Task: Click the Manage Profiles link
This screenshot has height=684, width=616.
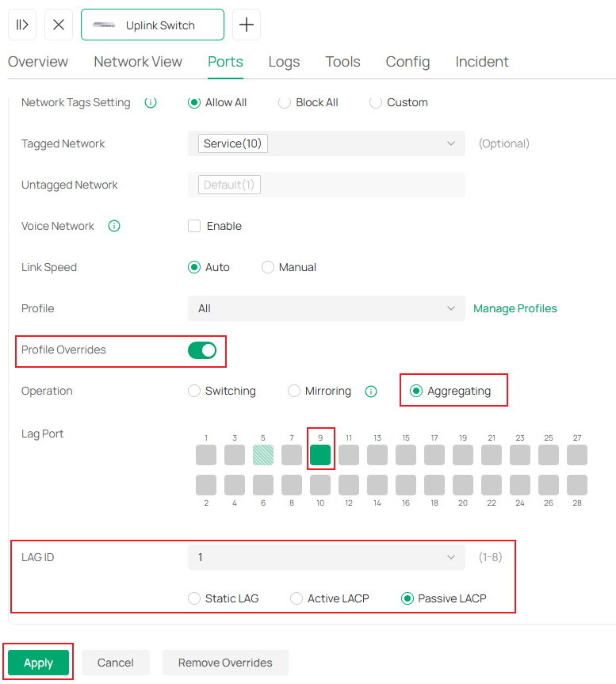Action: [x=515, y=308]
